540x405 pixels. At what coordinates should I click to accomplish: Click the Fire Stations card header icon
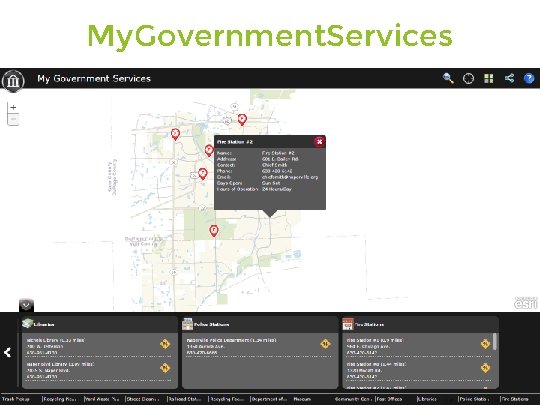pyautogui.click(x=348, y=324)
